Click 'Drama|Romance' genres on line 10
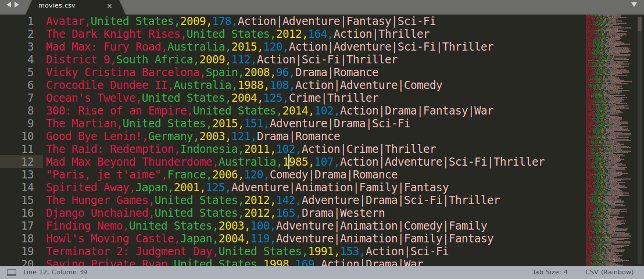 pos(299,137)
